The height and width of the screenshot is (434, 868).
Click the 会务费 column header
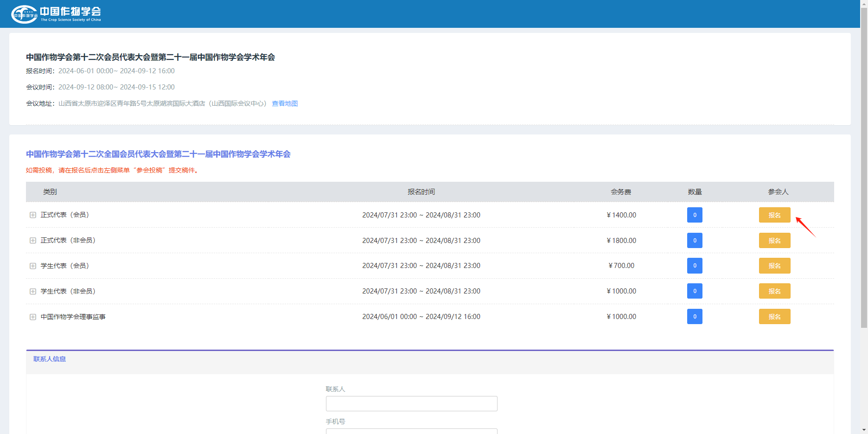(x=621, y=192)
